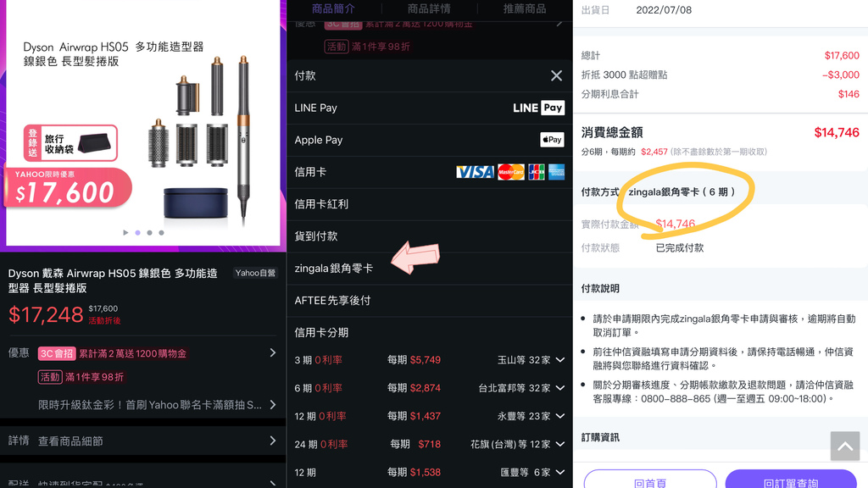Choose the American Express card icon

556,172
